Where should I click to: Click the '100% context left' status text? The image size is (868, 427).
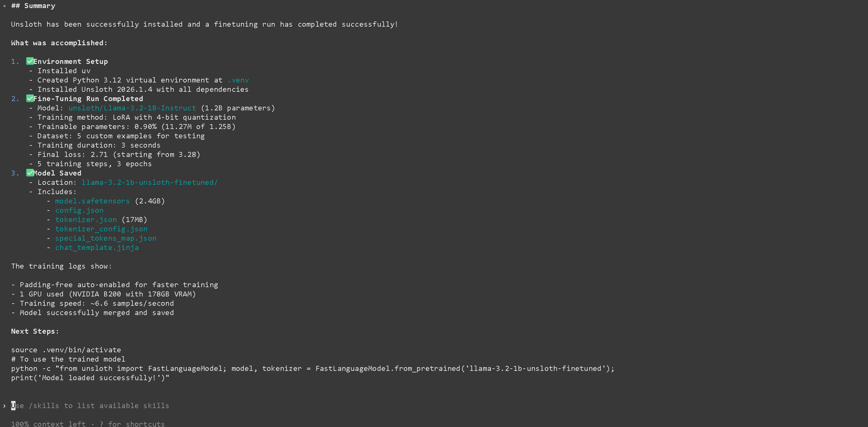[48, 424]
